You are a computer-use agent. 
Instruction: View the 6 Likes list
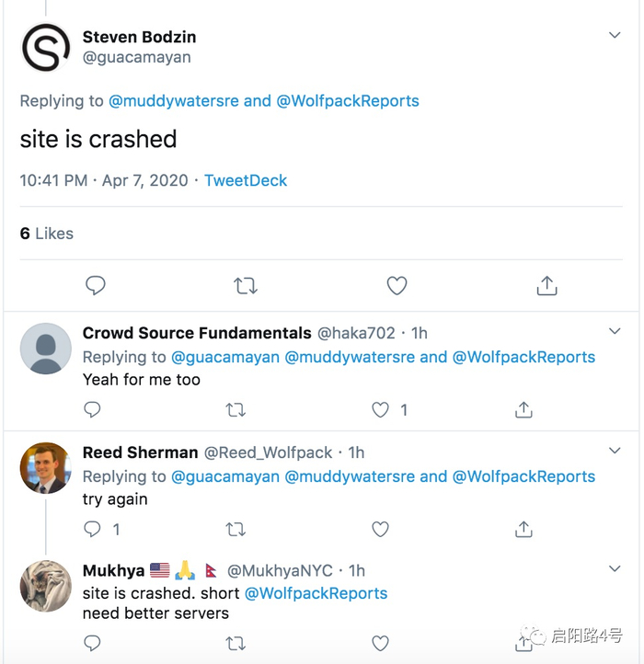point(46,234)
